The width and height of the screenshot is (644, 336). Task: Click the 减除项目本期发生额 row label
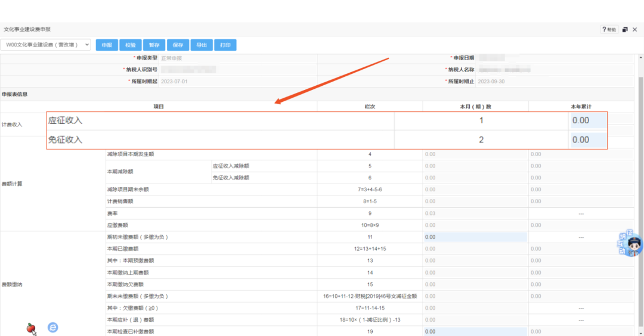(131, 154)
